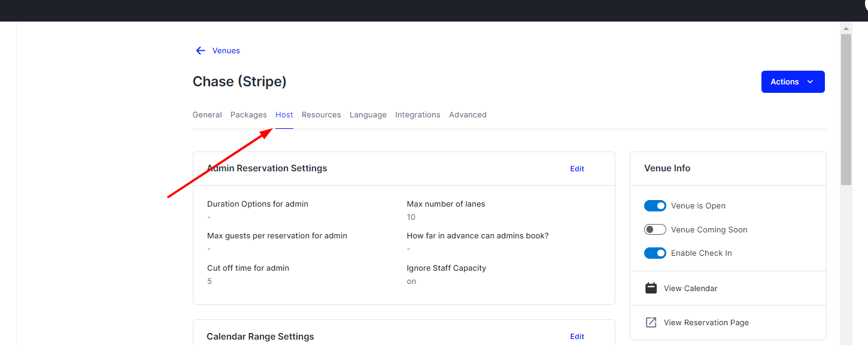Image resolution: width=868 pixels, height=345 pixels.
Task: Click the page vertical scrollbar thumb
Action: pos(846,109)
